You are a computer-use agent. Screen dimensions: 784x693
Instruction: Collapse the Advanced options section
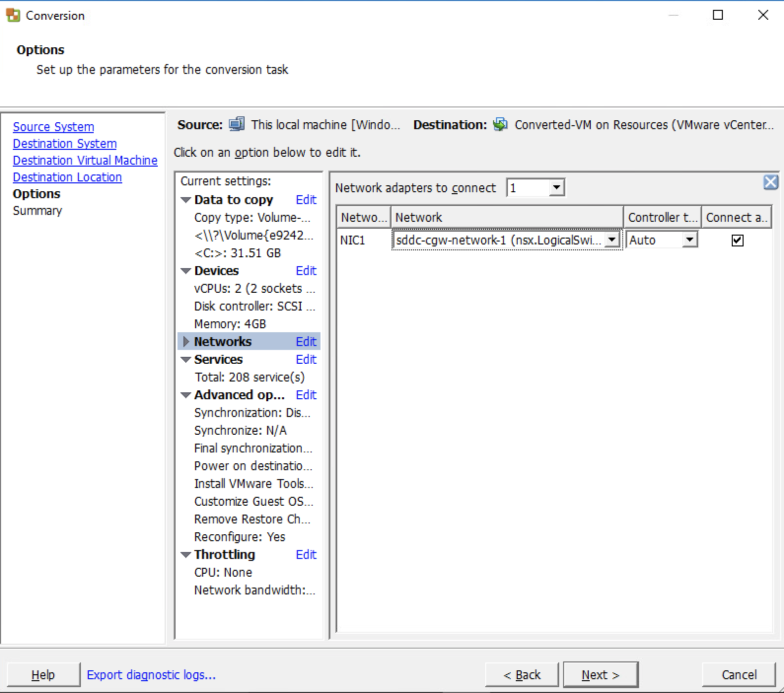coord(186,395)
